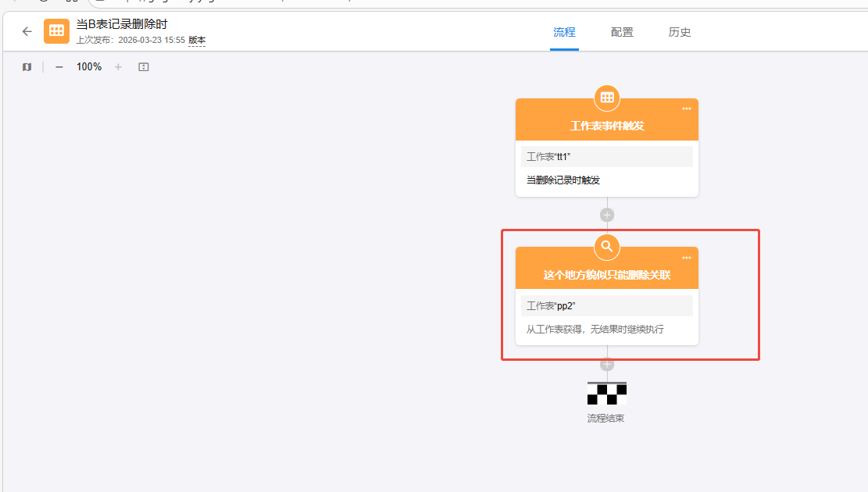Open the 版本 link
The image size is (868, 492).
[x=197, y=41]
